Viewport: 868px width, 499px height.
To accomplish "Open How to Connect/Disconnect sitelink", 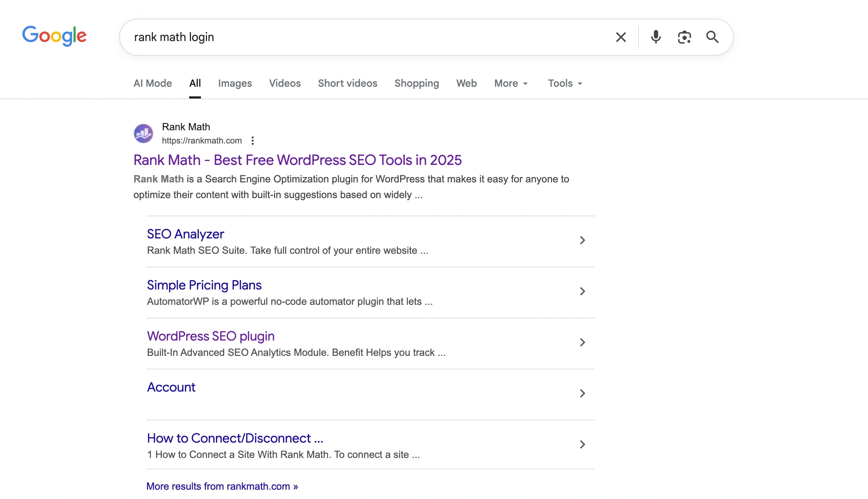I will tap(235, 438).
